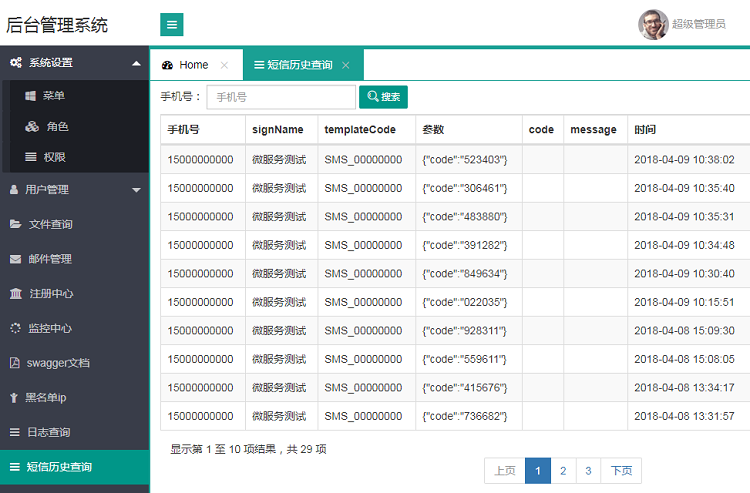Click the folder icon for 文件查询

click(16, 224)
